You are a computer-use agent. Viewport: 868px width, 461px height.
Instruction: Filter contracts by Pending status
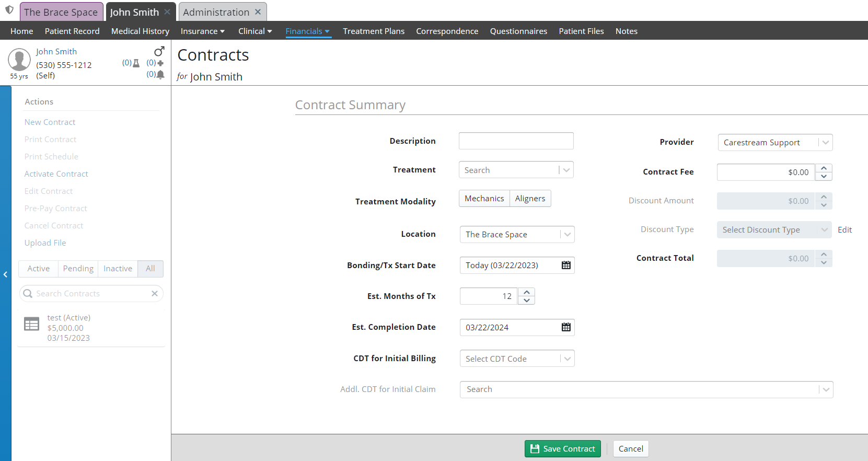(78, 269)
